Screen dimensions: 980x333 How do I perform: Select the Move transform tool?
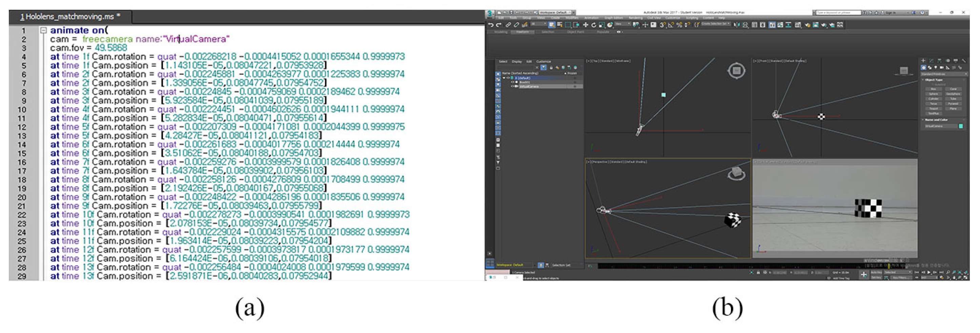[x=586, y=25]
